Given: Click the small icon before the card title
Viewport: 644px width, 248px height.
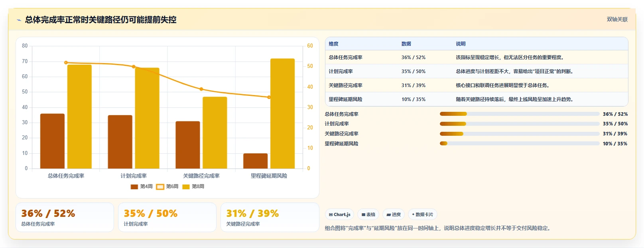Looking at the screenshot, I should tap(19, 20).
